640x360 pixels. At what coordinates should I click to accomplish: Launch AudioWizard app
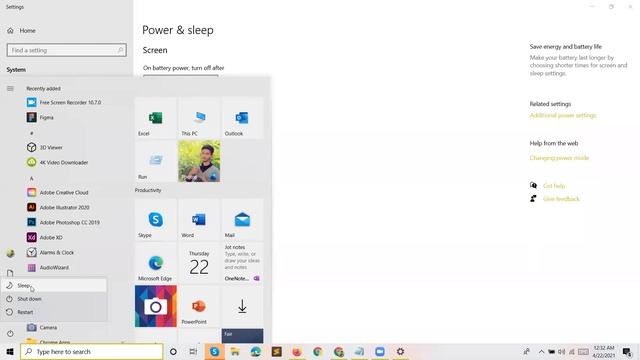48,268
